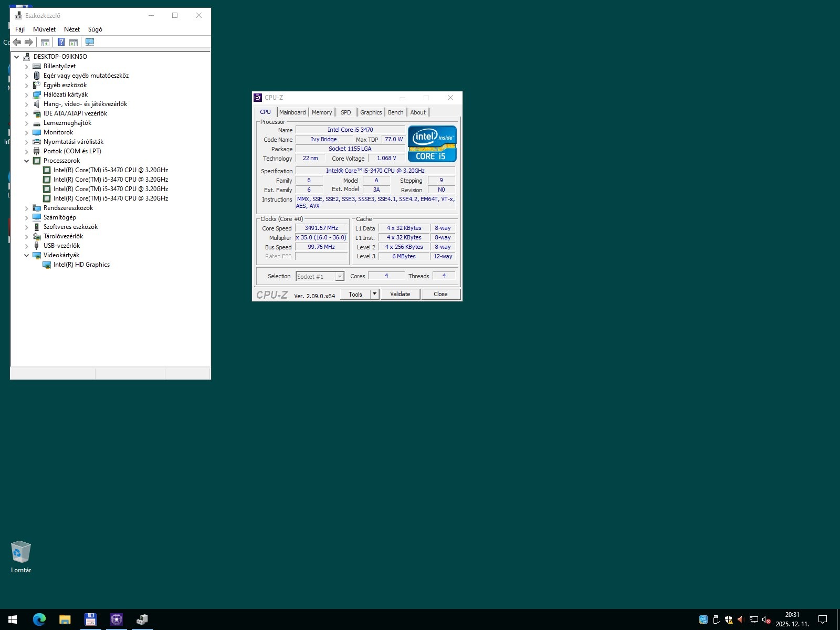Open the Súgó menu

(95, 29)
